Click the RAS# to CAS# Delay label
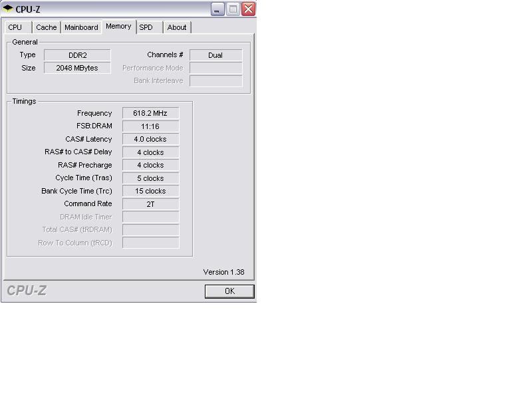The height and width of the screenshot is (399, 532). pyautogui.click(x=78, y=152)
